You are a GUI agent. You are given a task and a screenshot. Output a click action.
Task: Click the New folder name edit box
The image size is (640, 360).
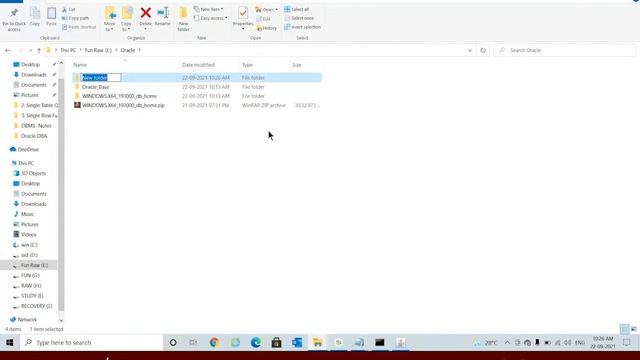tap(101, 78)
